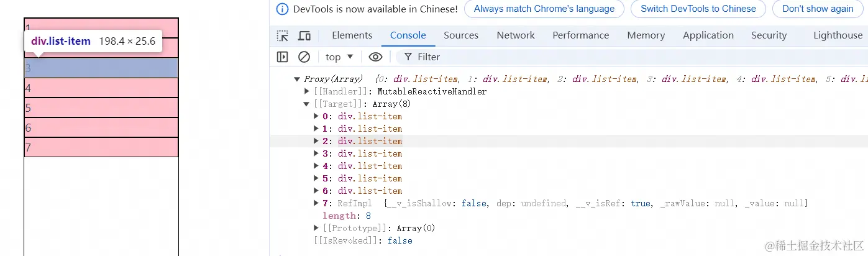Click the length: 8 property
Viewport: 868px width, 256px height.
pos(347,216)
